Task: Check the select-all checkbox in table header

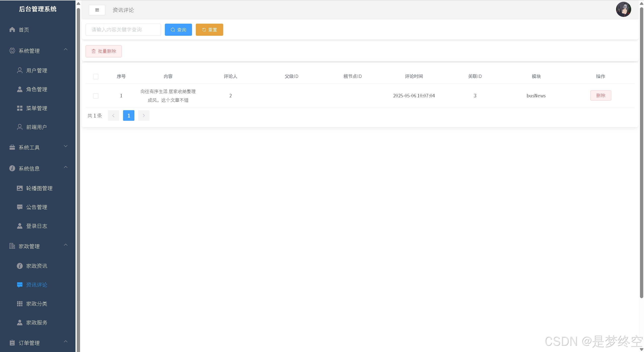Action: (x=96, y=76)
